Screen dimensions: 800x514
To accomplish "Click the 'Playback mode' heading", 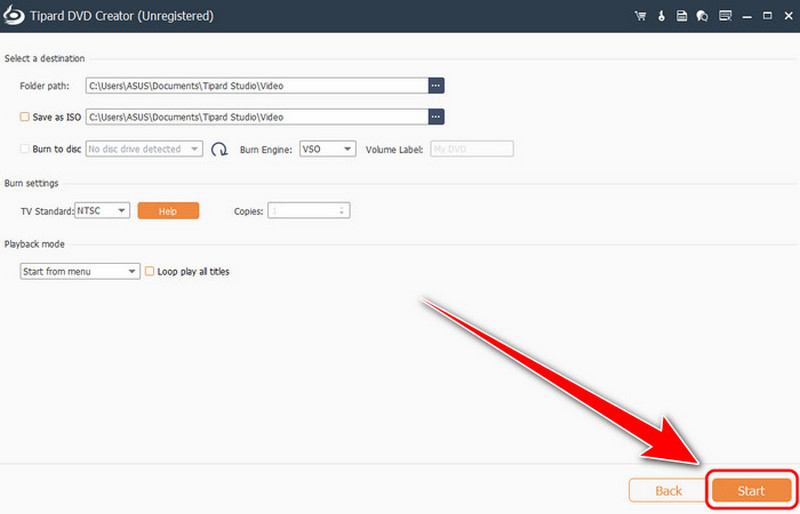I will click(x=35, y=244).
